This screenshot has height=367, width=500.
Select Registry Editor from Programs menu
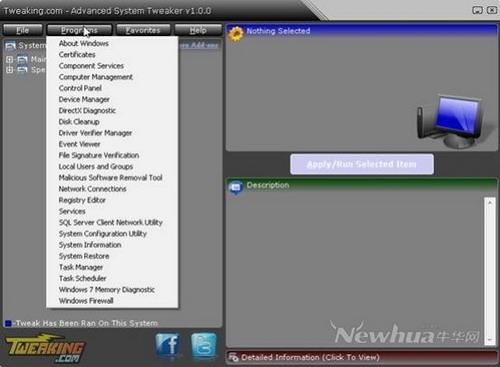82,200
